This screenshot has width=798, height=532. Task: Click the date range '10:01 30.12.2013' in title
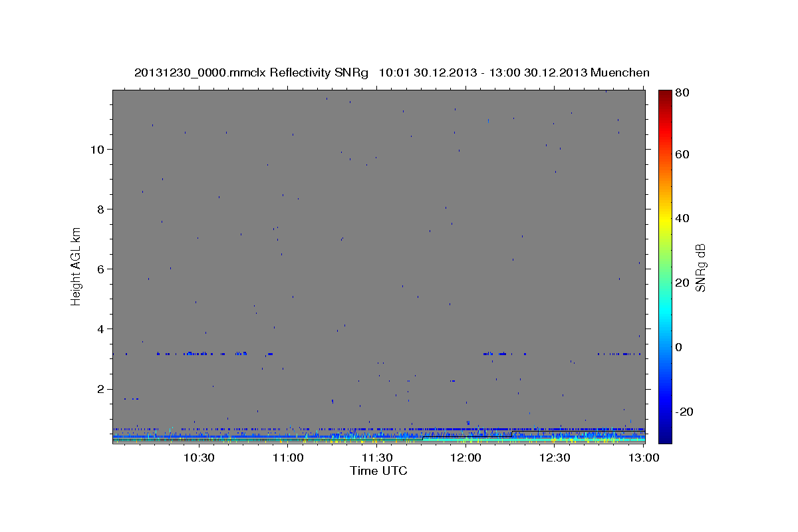(426, 72)
